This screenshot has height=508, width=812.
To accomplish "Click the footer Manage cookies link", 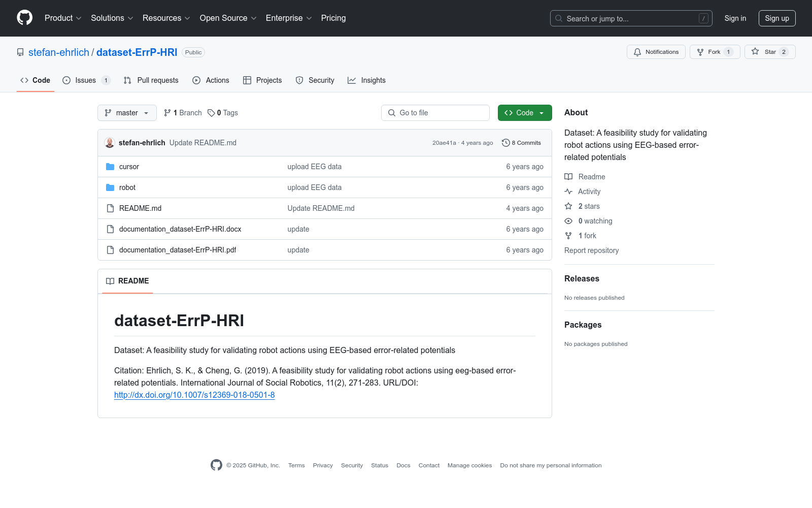I will click(469, 465).
